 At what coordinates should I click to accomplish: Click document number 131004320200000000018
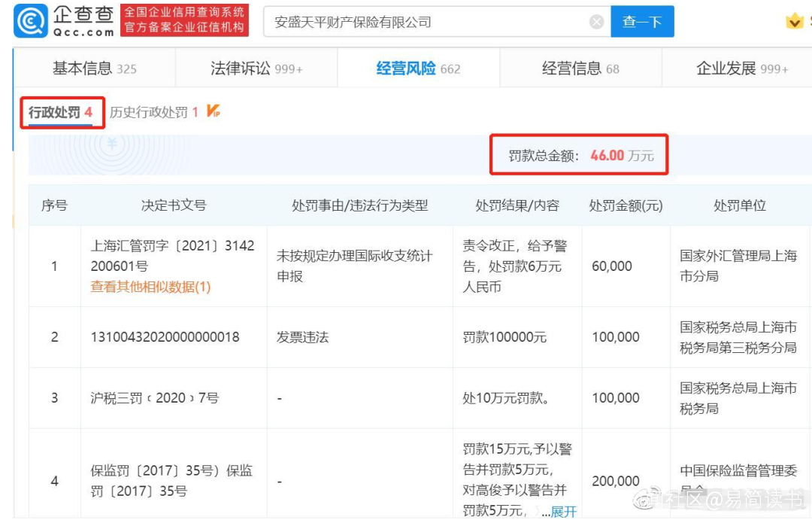[165, 337]
